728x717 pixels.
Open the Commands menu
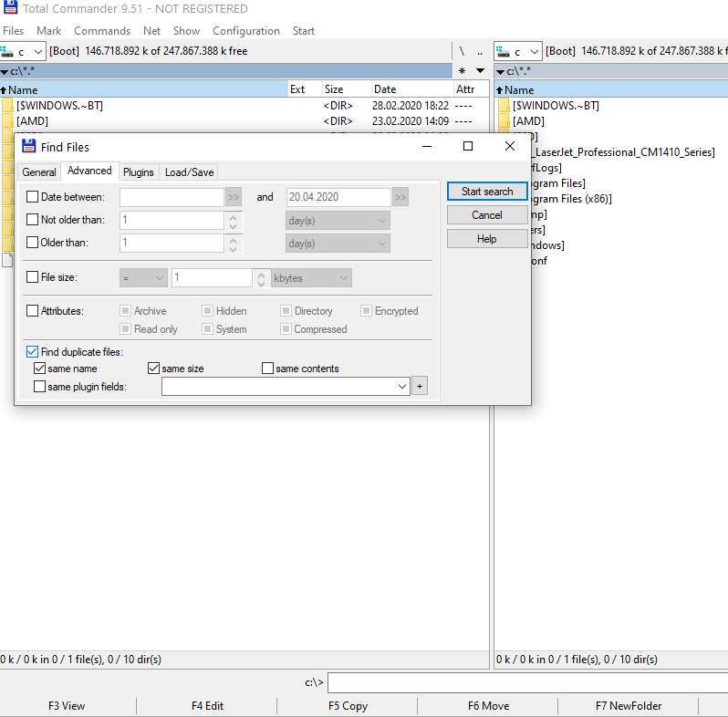(102, 31)
